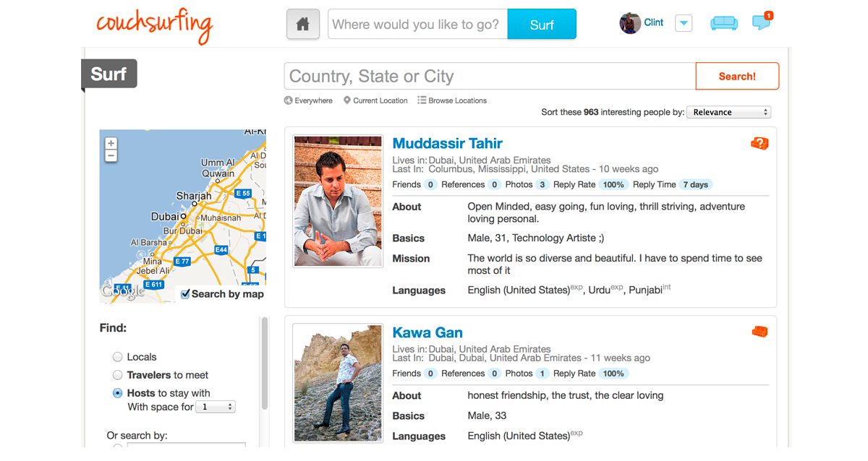
Task: Select the Browse Locations option
Action: pyautogui.click(x=452, y=100)
